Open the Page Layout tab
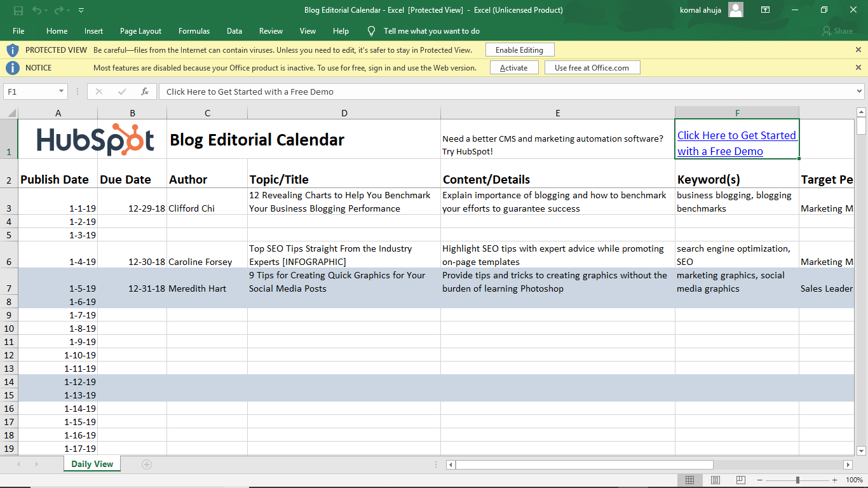Viewport: 868px width, 488px height. [x=140, y=30]
